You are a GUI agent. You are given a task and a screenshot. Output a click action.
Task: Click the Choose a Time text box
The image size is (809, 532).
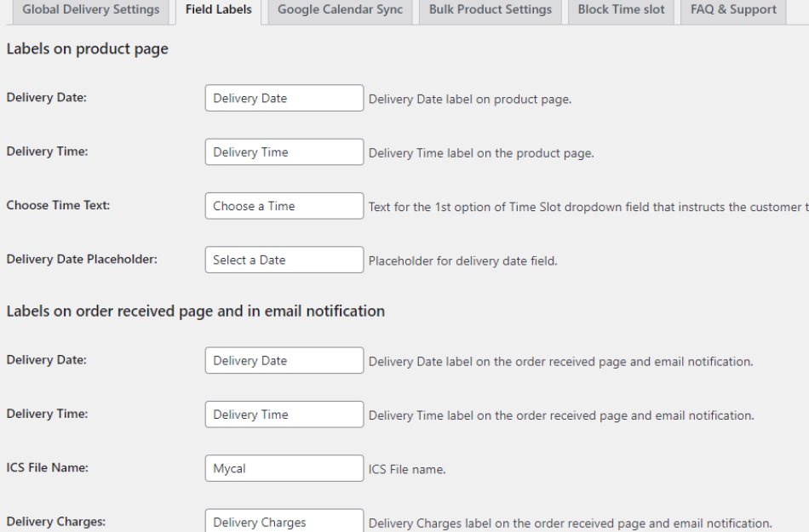pos(284,206)
